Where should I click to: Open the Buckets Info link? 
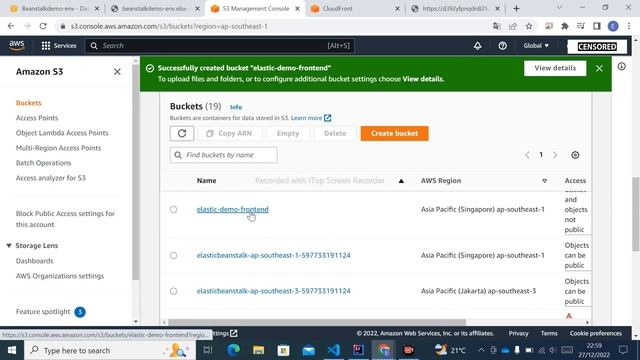click(236, 107)
